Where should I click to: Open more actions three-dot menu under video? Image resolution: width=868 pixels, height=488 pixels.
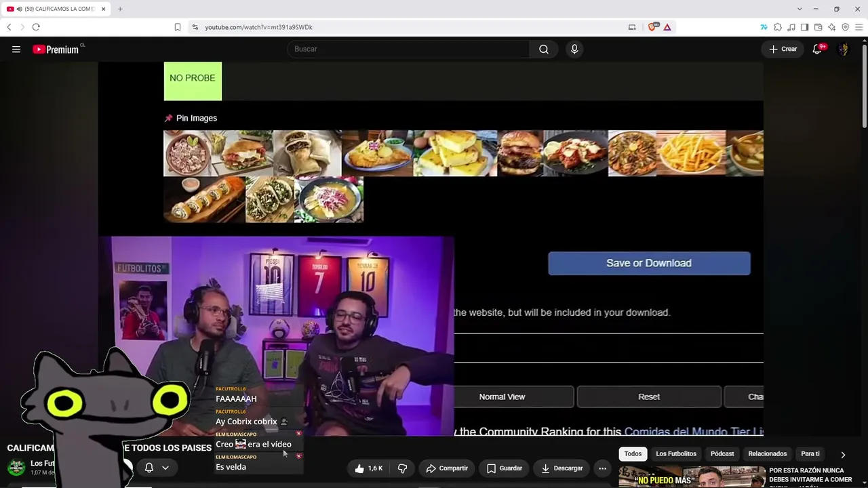click(602, 468)
